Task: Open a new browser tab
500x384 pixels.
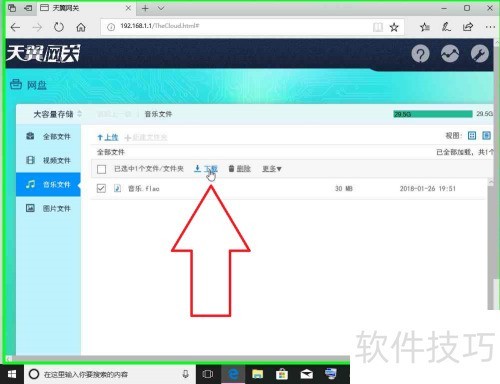Action: coord(145,8)
